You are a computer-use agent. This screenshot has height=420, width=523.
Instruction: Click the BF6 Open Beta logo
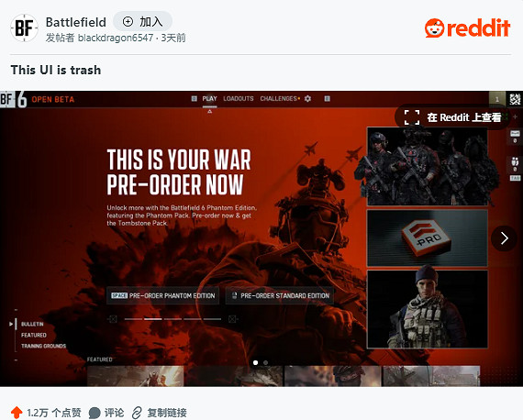pos(37,99)
